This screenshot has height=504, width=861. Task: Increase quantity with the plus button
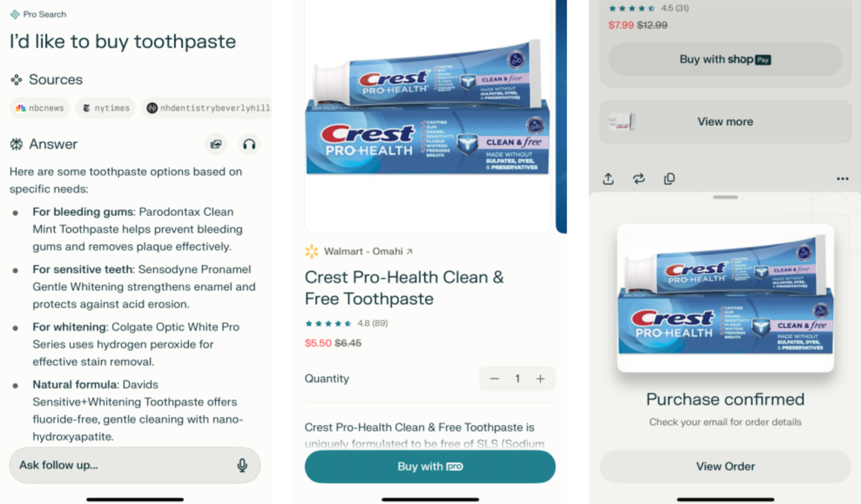[540, 379]
